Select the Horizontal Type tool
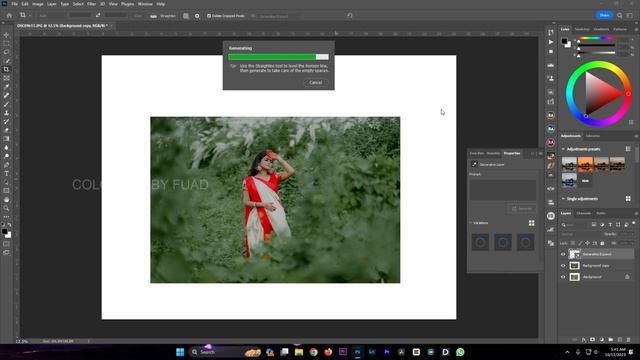Viewport: 640px width, 360px height. [x=6, y=174]
